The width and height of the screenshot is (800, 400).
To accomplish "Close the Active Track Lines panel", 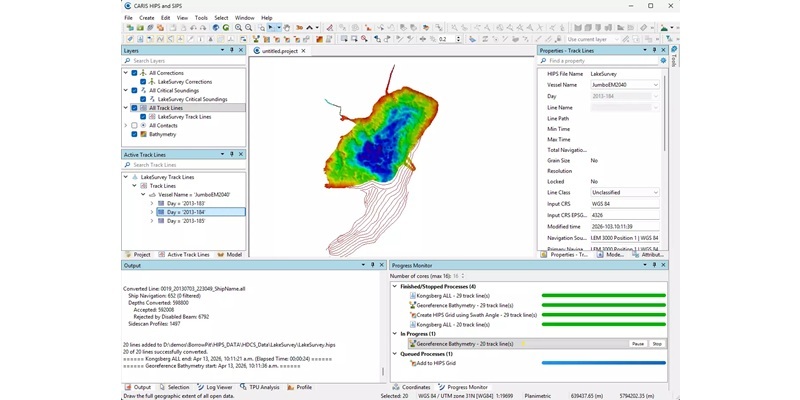I will pos(241,154).
